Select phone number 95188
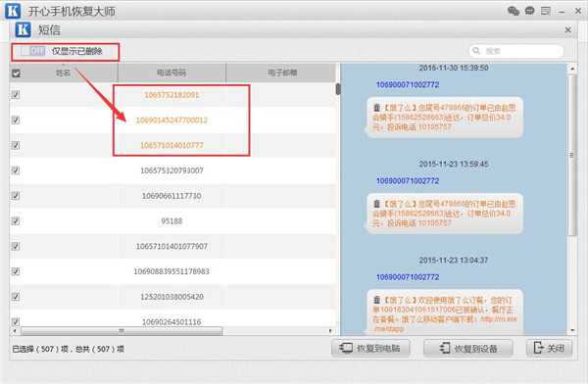The width and height of the screenshot is (588, 384). coord(171,220)
